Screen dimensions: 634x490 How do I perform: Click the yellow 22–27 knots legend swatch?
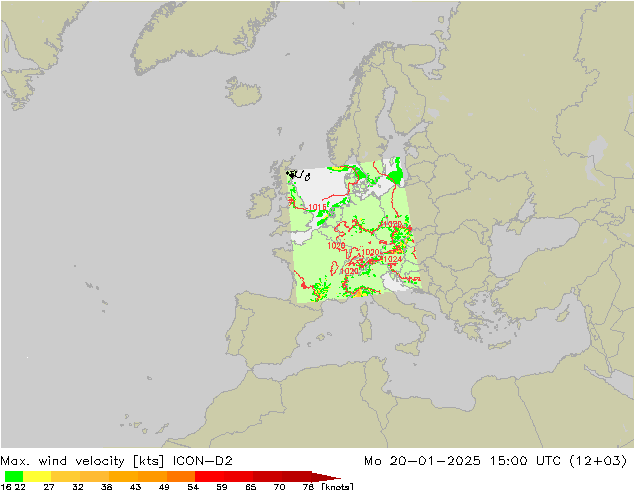[37, 476]
